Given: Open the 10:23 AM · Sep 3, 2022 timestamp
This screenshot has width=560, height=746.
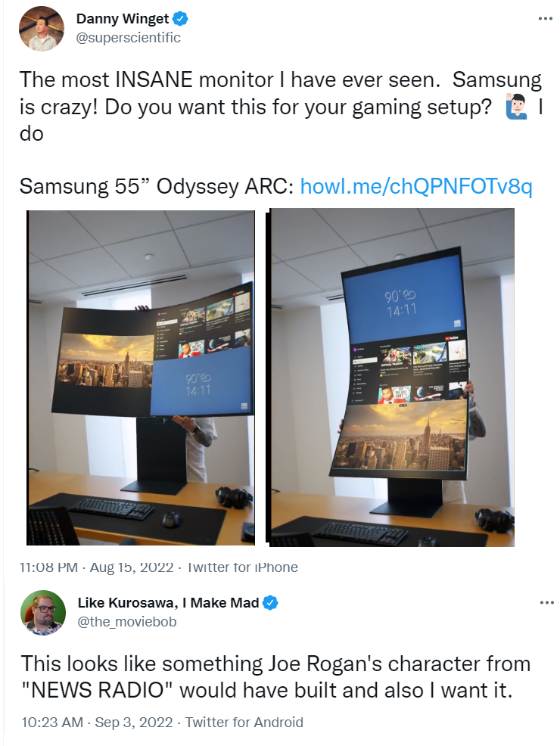Looking at the screenshot, I should click(x=97, y=723).
